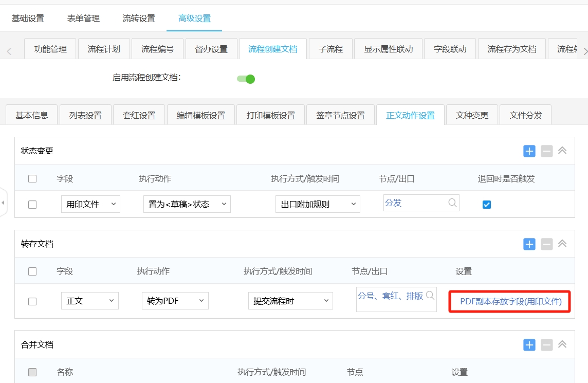
Task: Switch to the 流转设置 top tab
Action: coord(139,19)
